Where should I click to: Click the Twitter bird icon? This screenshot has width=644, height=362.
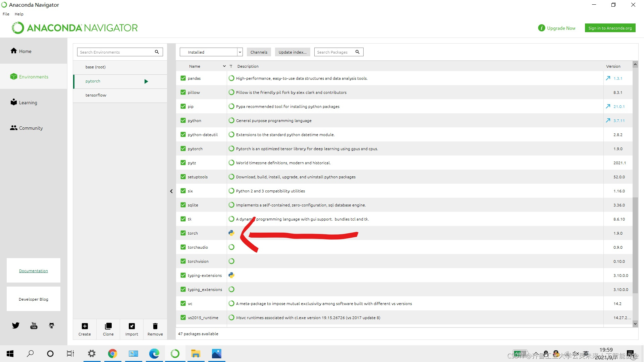point(16,325)
